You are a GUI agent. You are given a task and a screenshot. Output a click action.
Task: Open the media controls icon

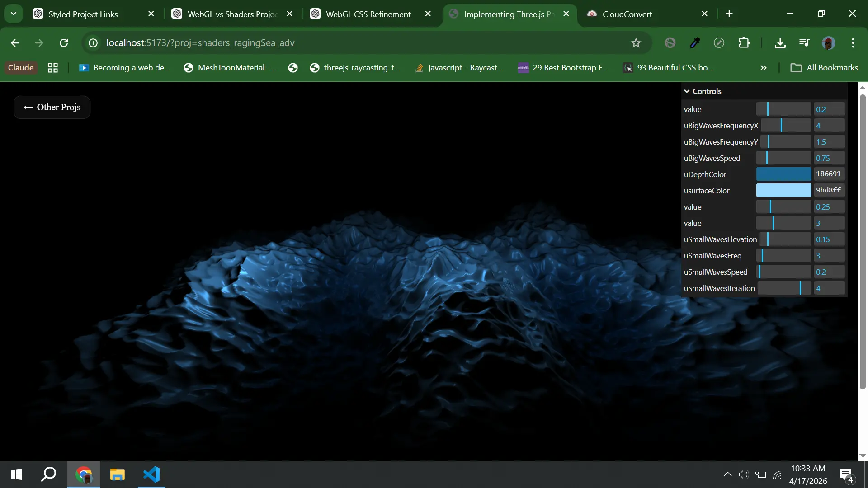[x=804, y=43]
